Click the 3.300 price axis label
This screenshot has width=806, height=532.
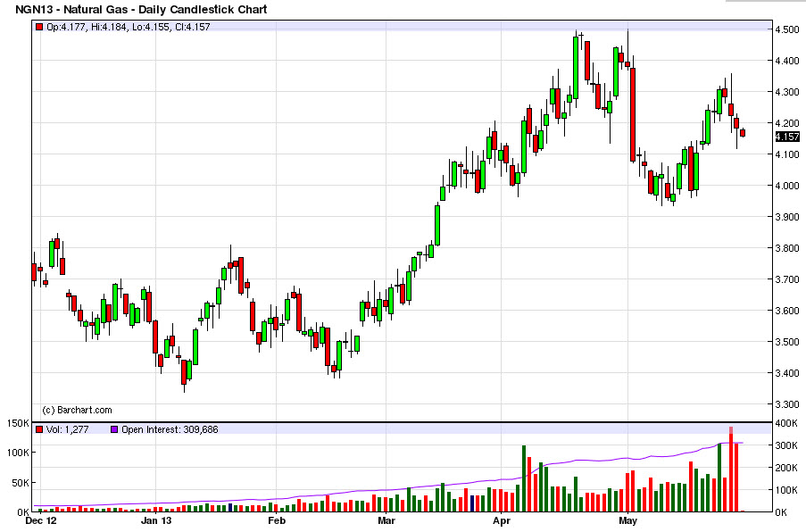click(787, 404)
